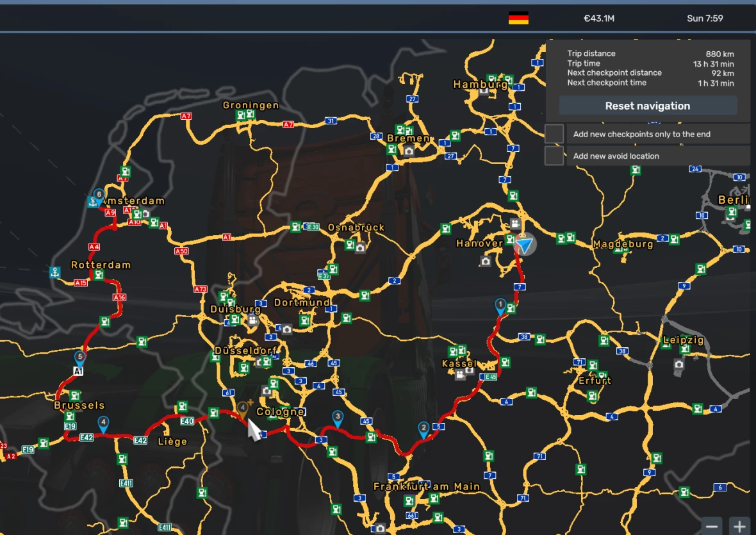Select checkpoint marker 5 above Brussels
Viewport: 756px width, 535px height.
point(80,358)
